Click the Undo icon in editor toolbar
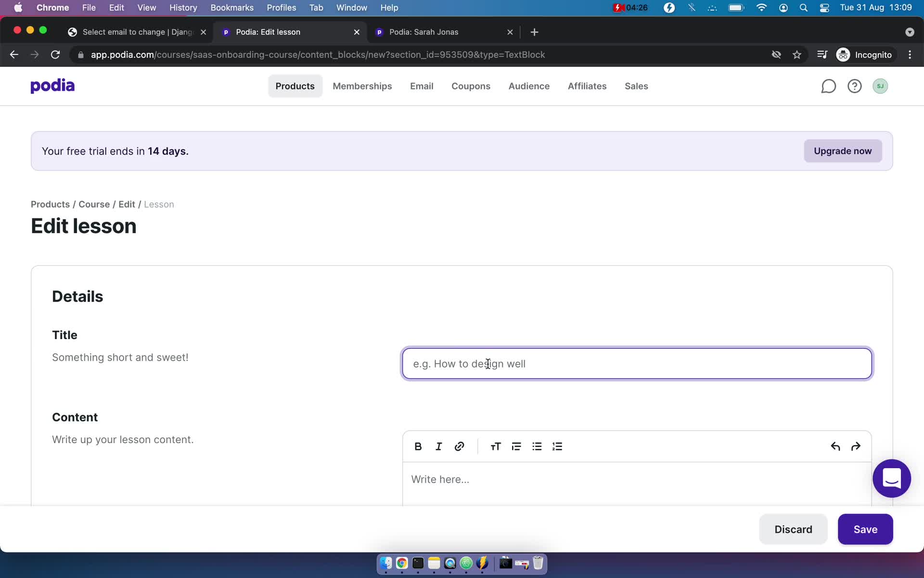The image size is (924, 578). [835, 446]
